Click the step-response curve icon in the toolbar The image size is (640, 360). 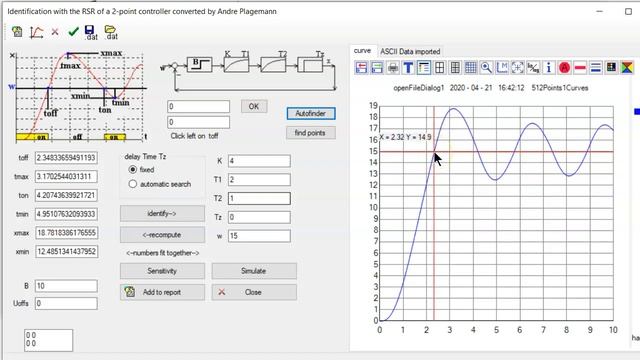(x=36, y=32)
